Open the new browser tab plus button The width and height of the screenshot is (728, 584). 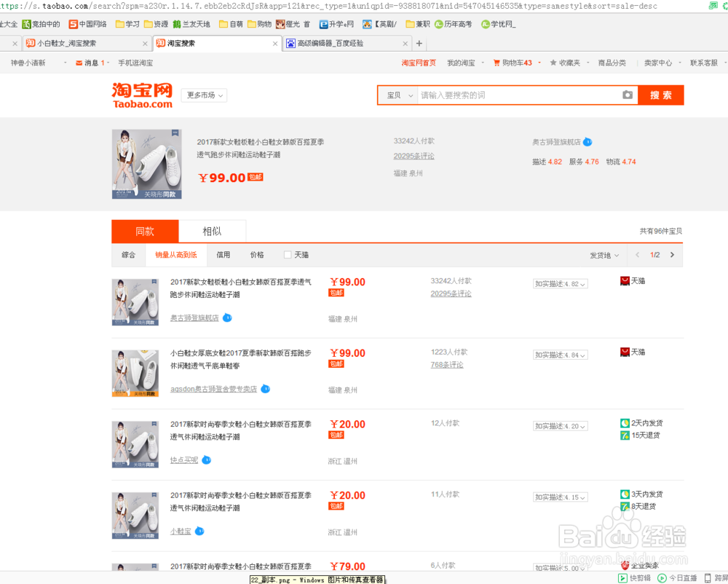point(419,43)
